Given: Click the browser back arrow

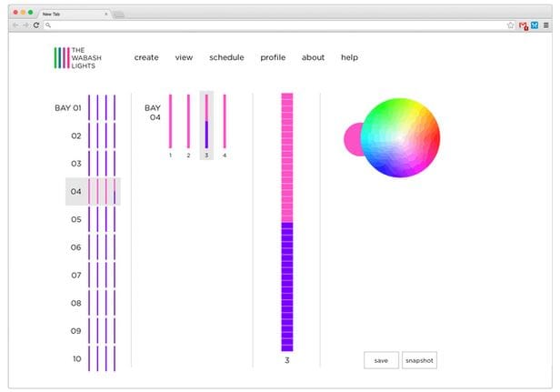Looking at the screenshot, I should (15, 25).
